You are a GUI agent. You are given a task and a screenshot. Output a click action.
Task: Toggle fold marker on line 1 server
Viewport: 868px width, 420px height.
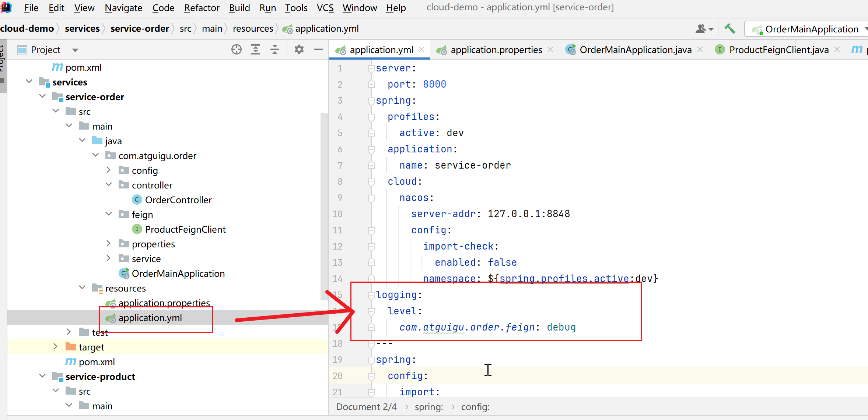[x=371, y=68]
